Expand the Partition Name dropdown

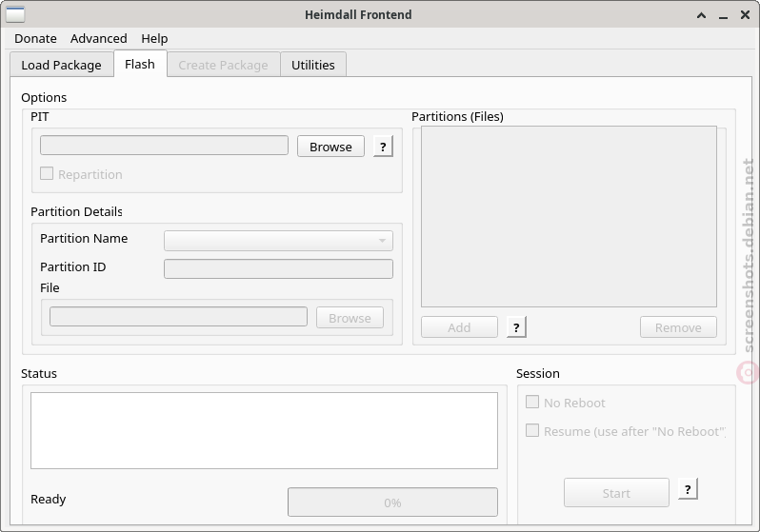pyautogui.click(x=278, y=241)
